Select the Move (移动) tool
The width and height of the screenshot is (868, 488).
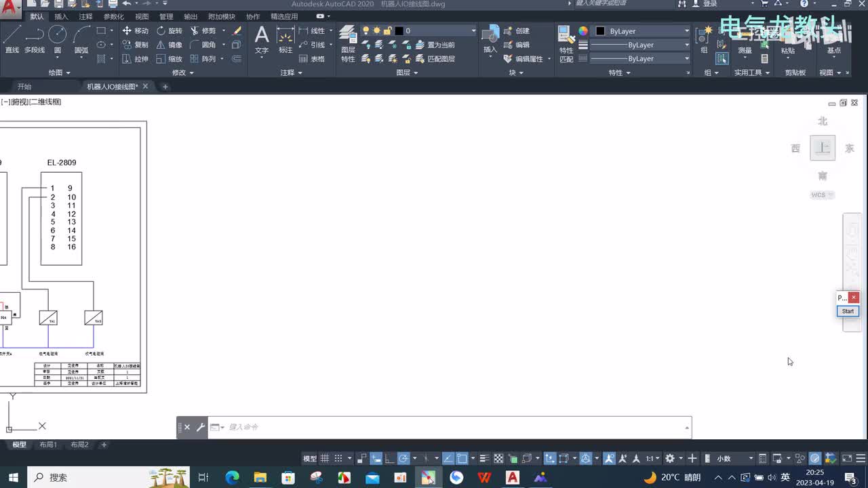pyautogui.click(x=135, y=30)
